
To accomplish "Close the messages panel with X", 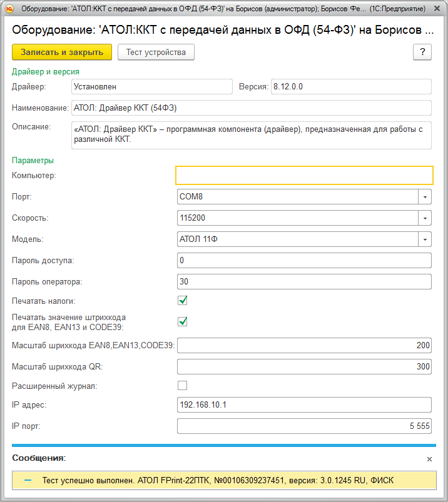I will [429, 459].
